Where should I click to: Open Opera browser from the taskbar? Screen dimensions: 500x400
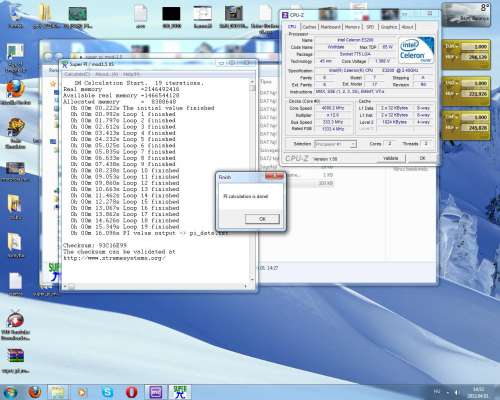click(x=131, y=392)
